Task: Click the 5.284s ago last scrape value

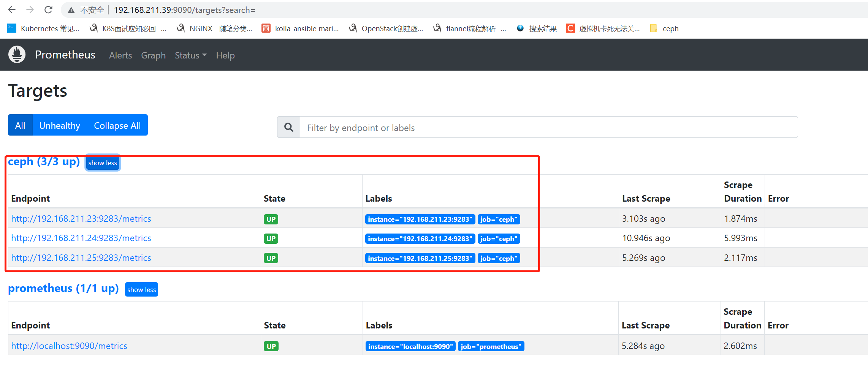Action: pos(643,346)
